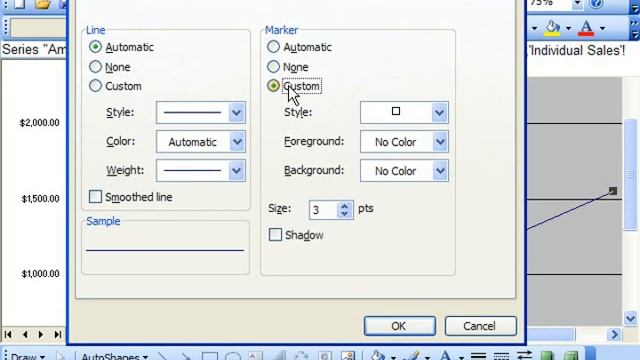
Task: Expand Fill Color palette arrow in Formatting toolbar
Action: (568, 29)
